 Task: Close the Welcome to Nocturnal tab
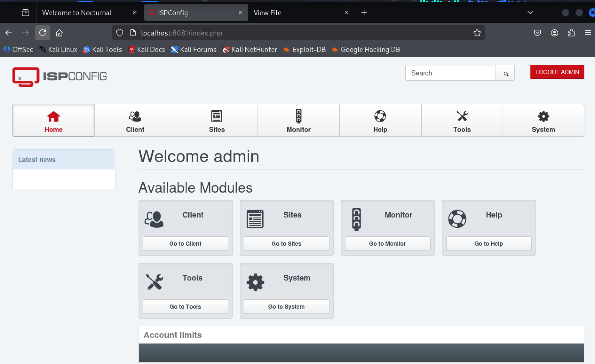[x=135, y=12]
